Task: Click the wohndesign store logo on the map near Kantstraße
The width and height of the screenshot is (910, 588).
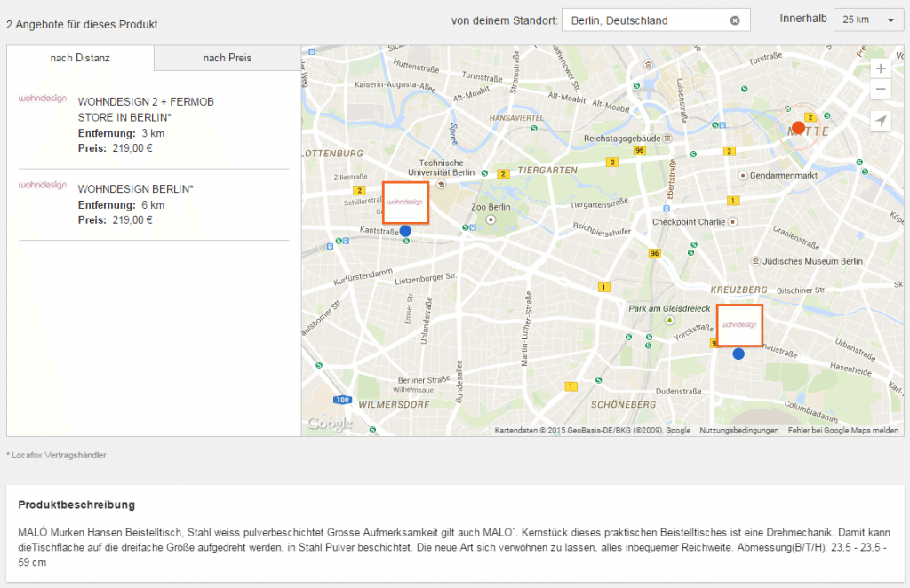Action: tap(405, 203)
